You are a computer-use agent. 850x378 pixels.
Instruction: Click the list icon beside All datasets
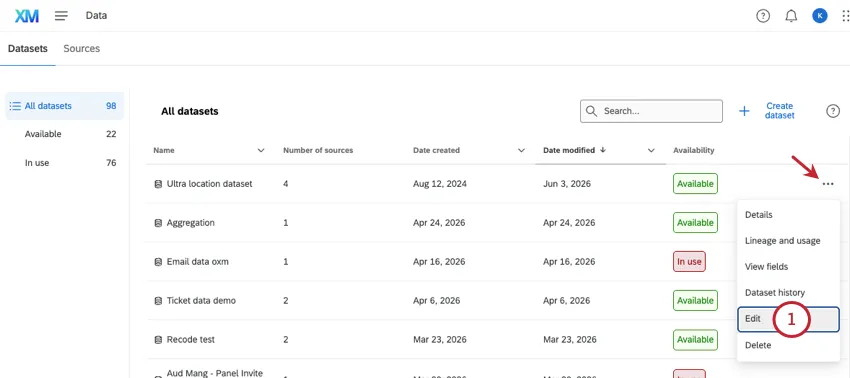pyautogui.click(x=15, y=106)
